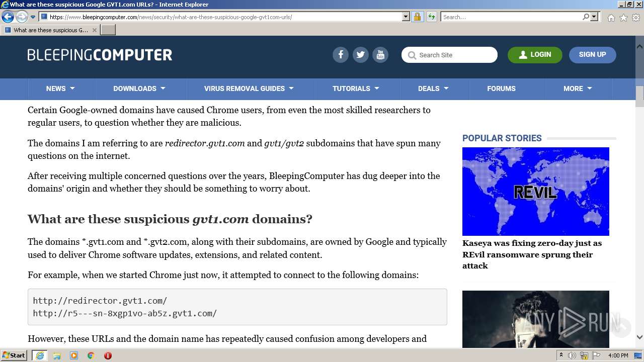The width and height of the screenshot is (644, 362).
Task: Click the POPULAR STORIES heading
Action: point(502,138)
